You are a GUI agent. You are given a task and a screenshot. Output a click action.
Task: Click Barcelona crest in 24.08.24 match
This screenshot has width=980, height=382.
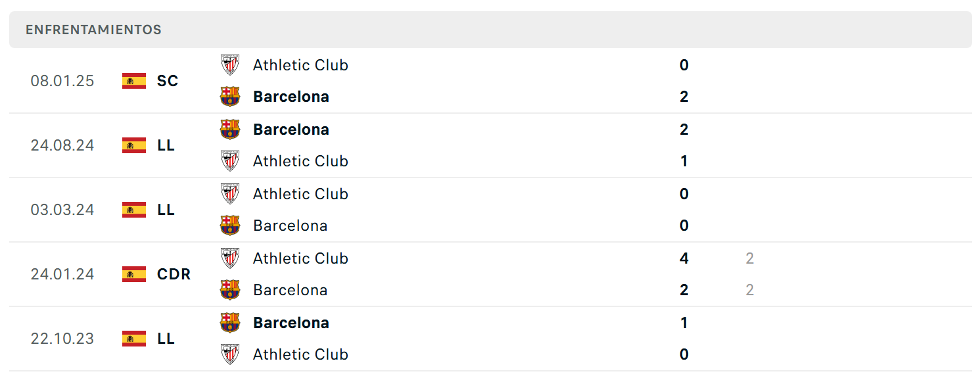click(x=230, y=130)
